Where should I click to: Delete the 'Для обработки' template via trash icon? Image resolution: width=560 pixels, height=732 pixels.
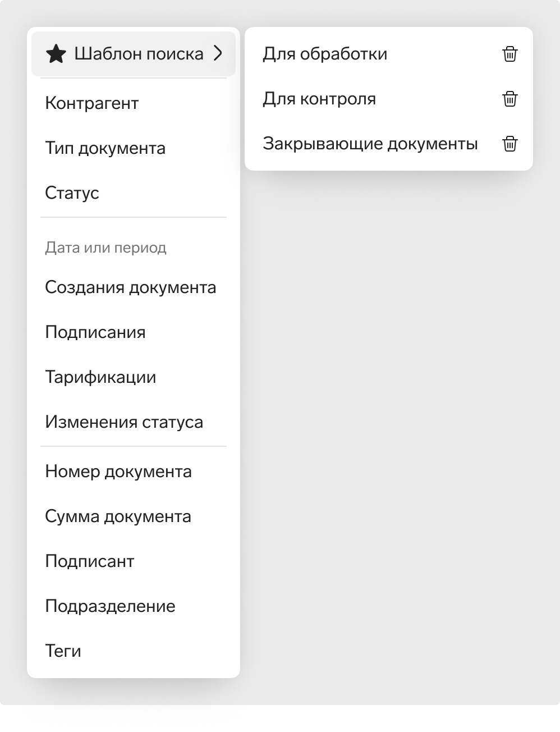click(509, 54)
